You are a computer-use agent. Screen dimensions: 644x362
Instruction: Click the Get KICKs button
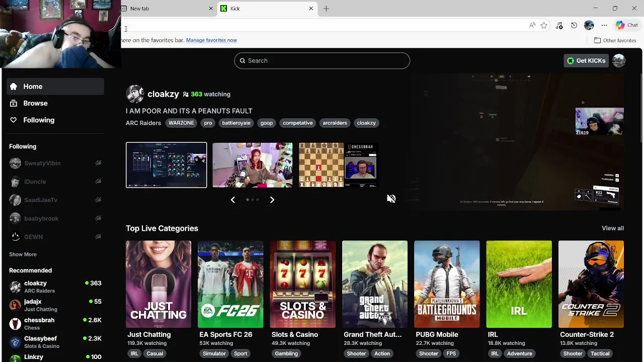586,60
